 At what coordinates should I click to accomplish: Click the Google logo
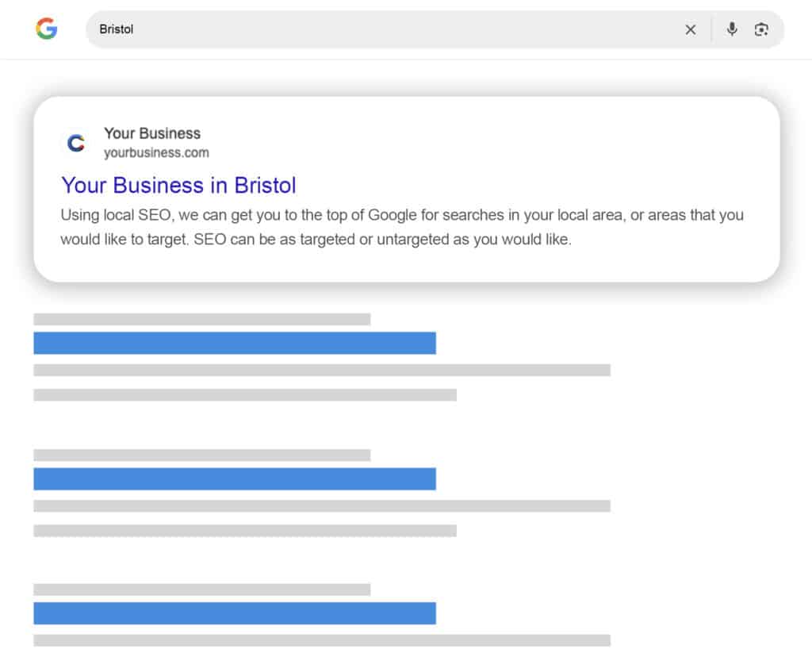(x=47, y=29)
